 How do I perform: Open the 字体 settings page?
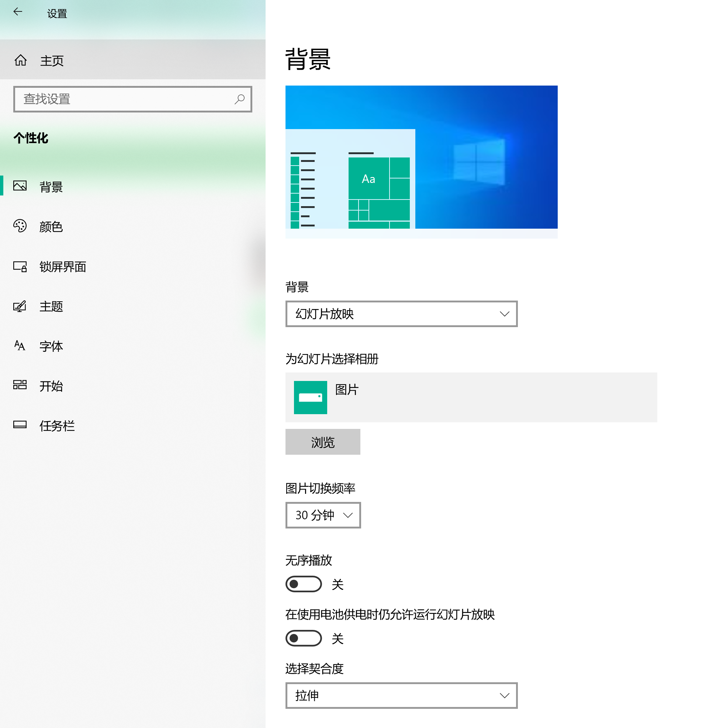[133, 346]
